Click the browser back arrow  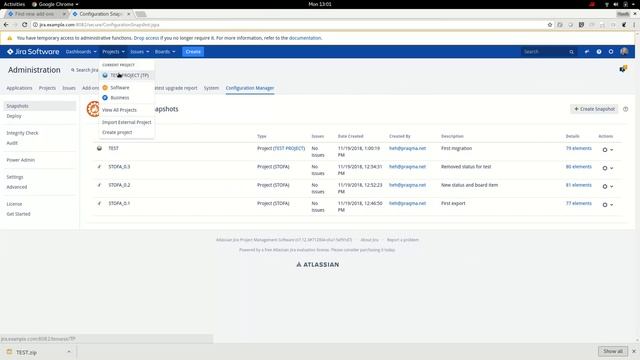pyautogui.click(x=6, y=25)
